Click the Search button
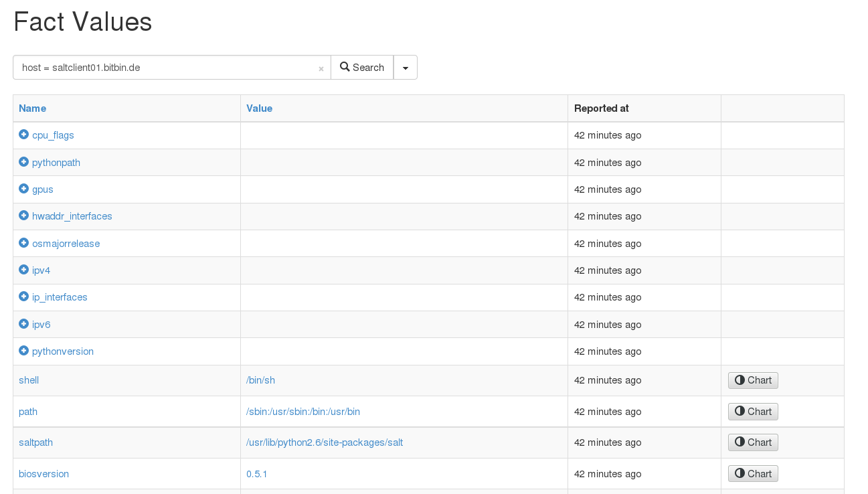Viewport: 868px width, 494px height. [x=362, y=68]
